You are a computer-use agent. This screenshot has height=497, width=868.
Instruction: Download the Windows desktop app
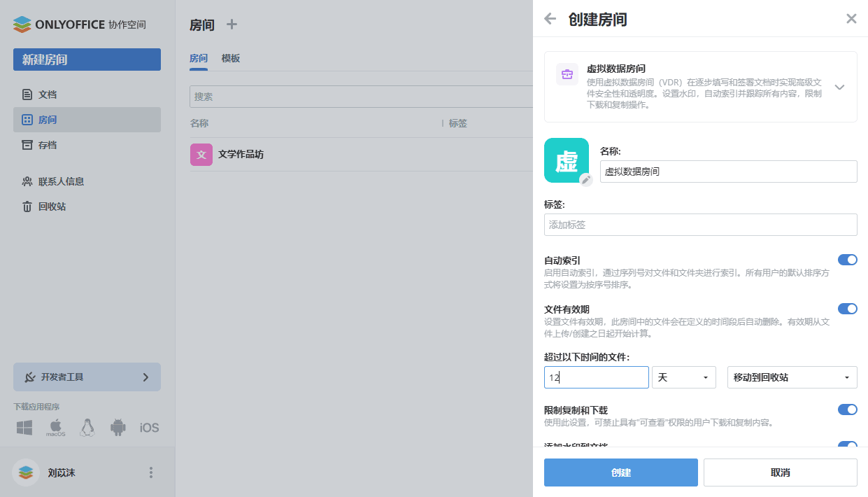(x=25, y=428)
